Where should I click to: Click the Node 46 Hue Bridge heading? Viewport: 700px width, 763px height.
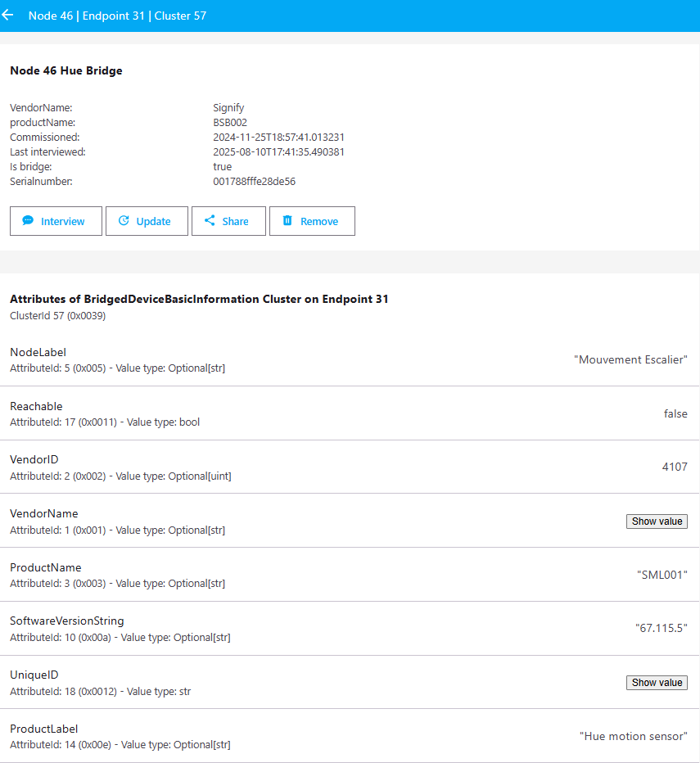(x=66, y=70)
